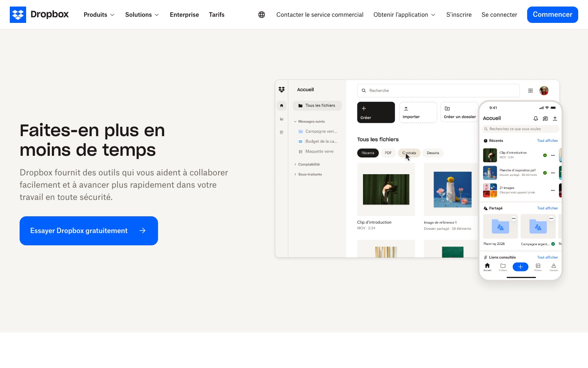Click Essayer Dropbox gratuitement
588x368 pixels.
click(x=89, y=231)
